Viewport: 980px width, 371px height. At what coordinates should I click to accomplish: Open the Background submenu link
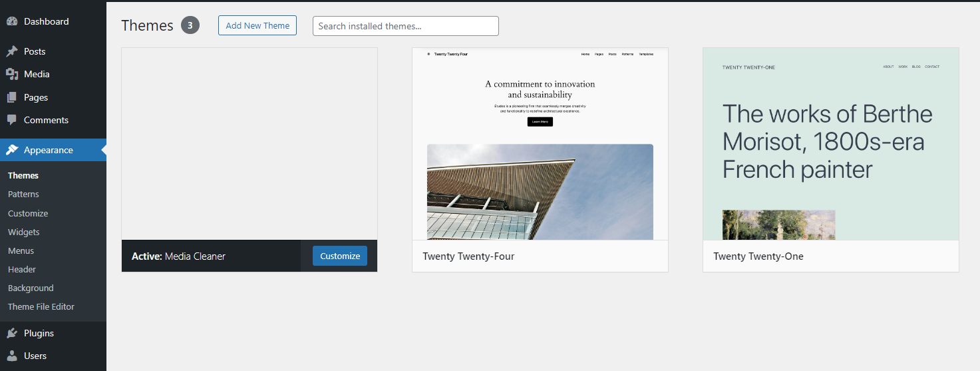click(31, 288)
